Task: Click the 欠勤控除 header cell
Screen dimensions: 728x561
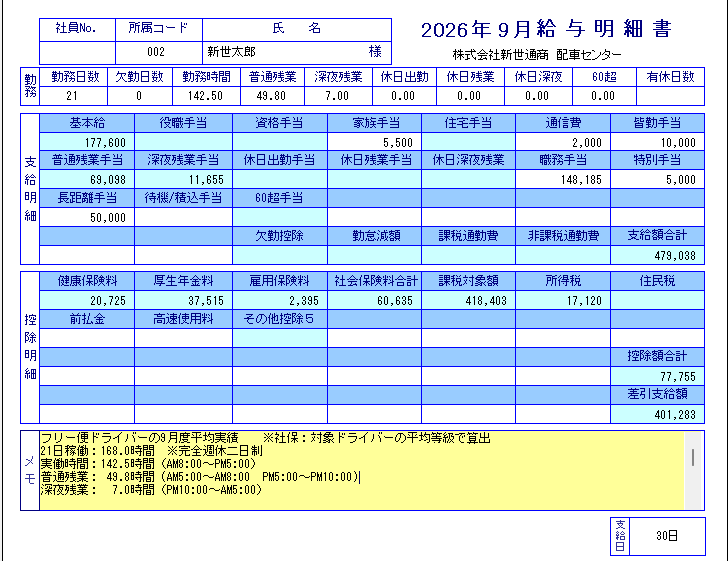Action: [280, 236]
